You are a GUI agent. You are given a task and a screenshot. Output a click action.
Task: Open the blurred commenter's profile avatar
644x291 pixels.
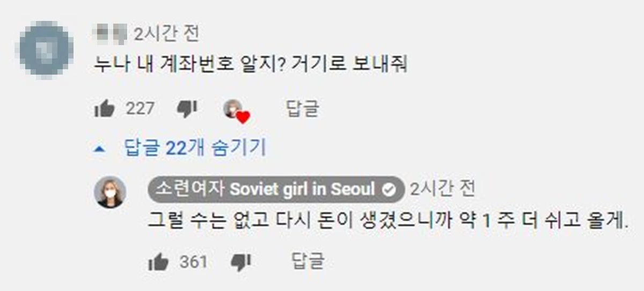coord(46,49)
